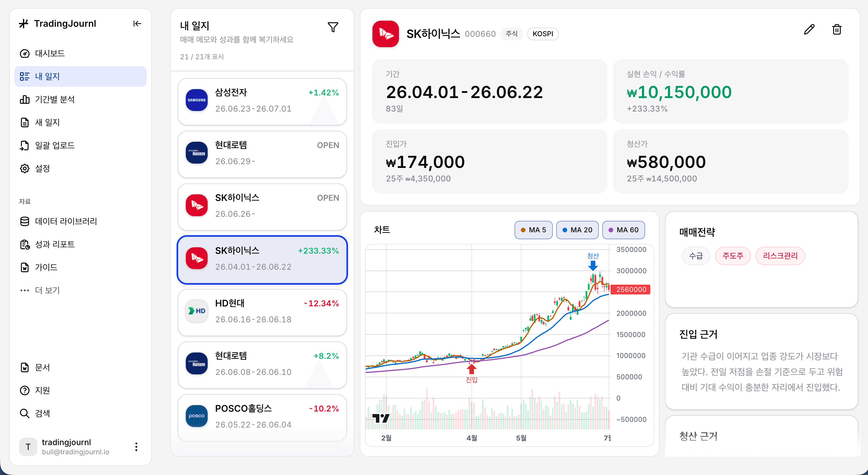Open 기간별 분석 analysis page

pos(80,99)
